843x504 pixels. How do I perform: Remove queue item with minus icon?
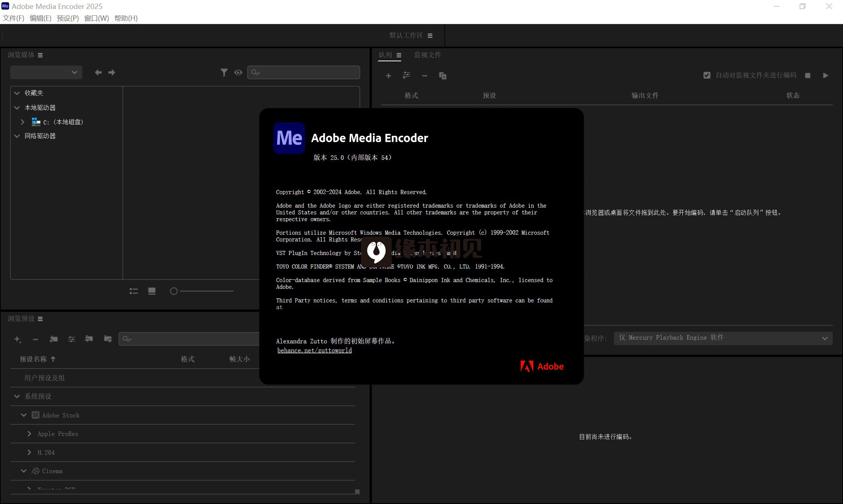(425, 76)
